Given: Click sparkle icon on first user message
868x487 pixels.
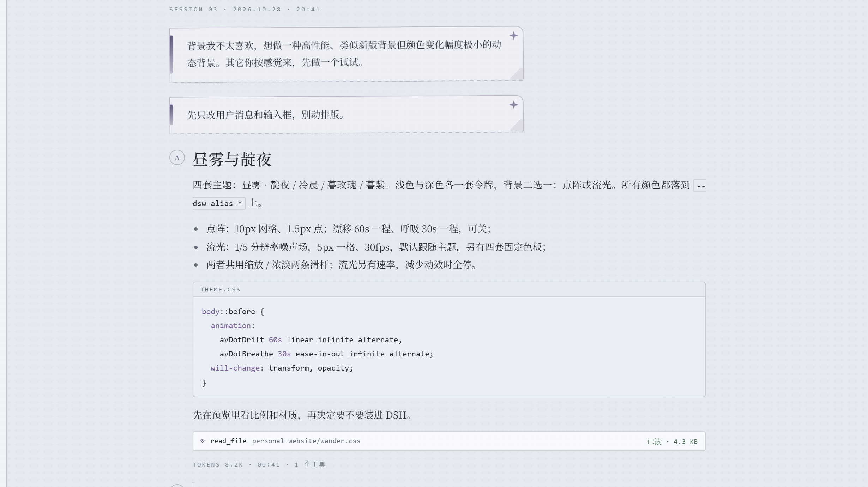Looking at the screenshot, I should pyautogui.click(x=513, y=36).
